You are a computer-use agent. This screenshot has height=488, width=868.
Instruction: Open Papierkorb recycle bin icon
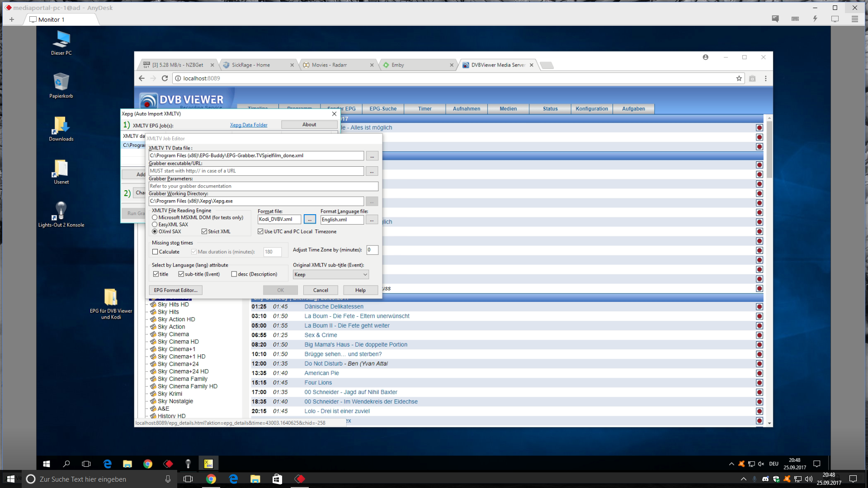point(61,85)
